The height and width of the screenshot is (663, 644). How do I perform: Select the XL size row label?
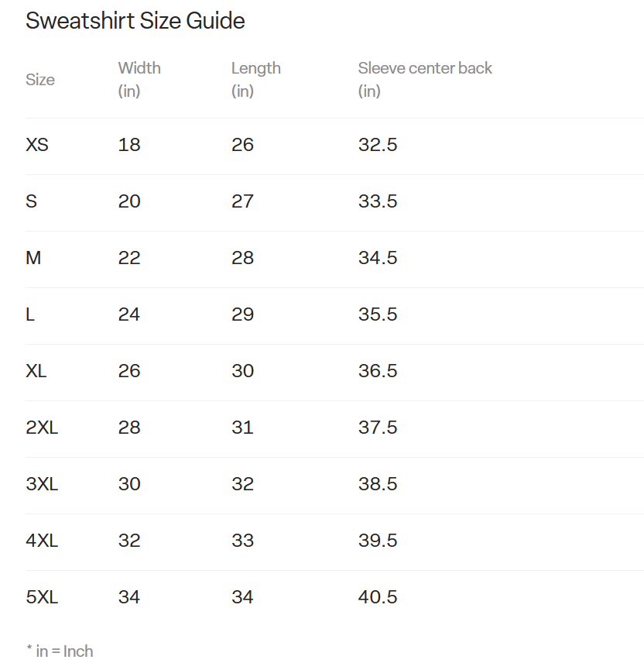click(x=36, y=371)
